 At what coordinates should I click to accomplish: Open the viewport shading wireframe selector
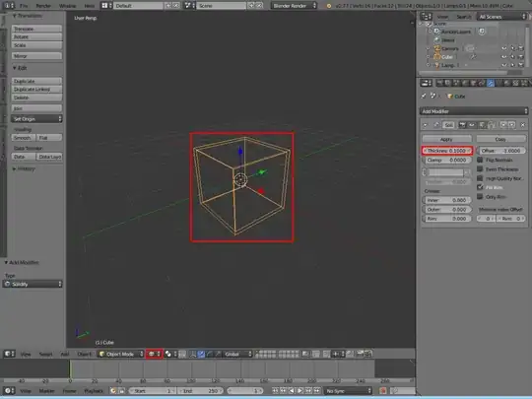[x=154, y=354]
